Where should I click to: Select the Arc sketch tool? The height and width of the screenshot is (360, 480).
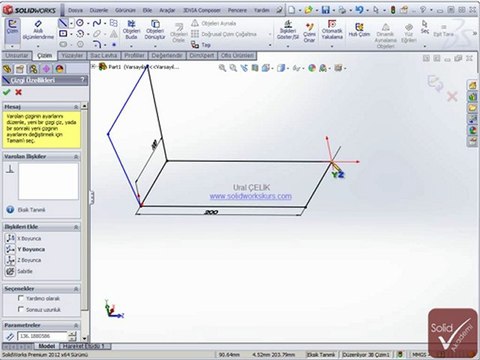point(80,34)
